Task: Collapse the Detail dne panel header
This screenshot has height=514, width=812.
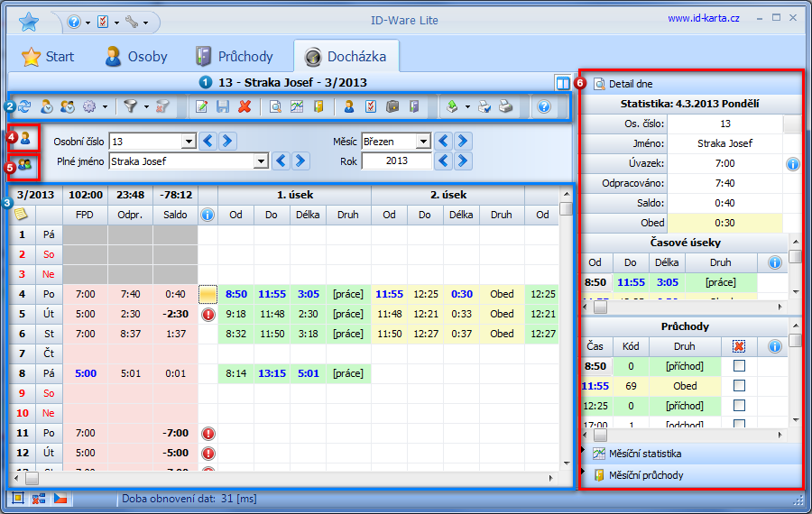Action: [x=691, y=84]
